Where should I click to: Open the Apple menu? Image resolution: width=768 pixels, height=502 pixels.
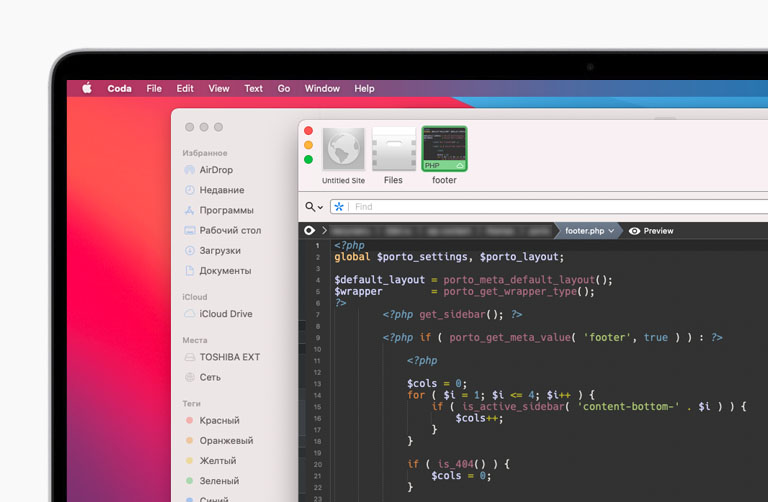coord(87,88)
